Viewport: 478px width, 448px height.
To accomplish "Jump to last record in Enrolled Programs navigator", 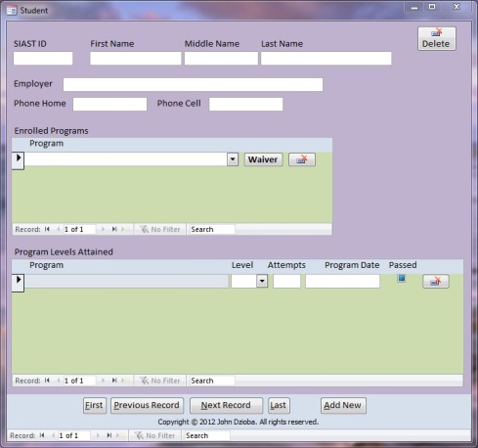I will coord(114,229).
